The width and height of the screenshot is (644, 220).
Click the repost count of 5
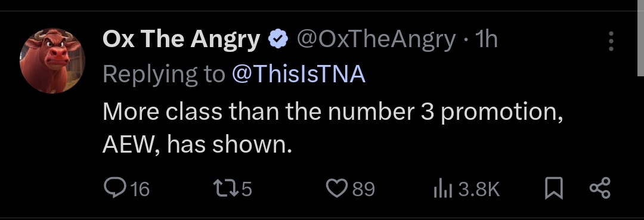pos(246,189)
